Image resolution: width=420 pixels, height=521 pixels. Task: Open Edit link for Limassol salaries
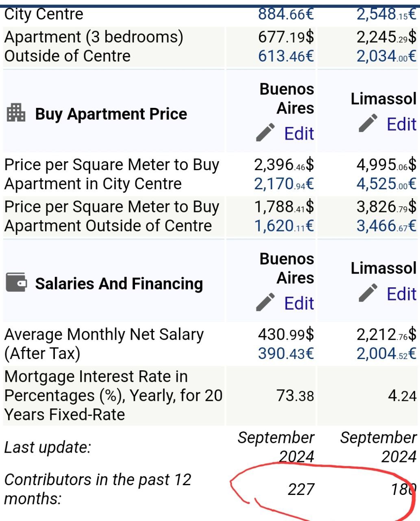point(401,294)
